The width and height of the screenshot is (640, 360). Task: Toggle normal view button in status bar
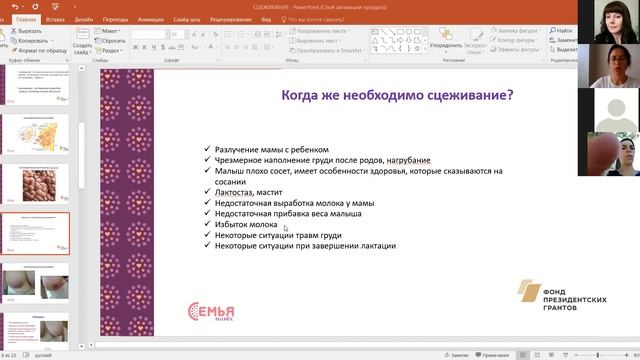pyautogui.click(x=523, y=355)
